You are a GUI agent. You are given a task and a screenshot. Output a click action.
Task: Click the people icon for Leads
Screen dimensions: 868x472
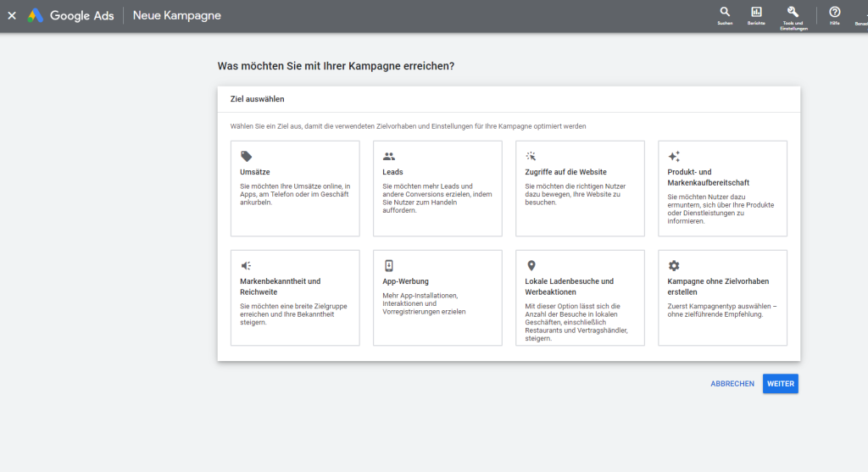coord(389,157)
